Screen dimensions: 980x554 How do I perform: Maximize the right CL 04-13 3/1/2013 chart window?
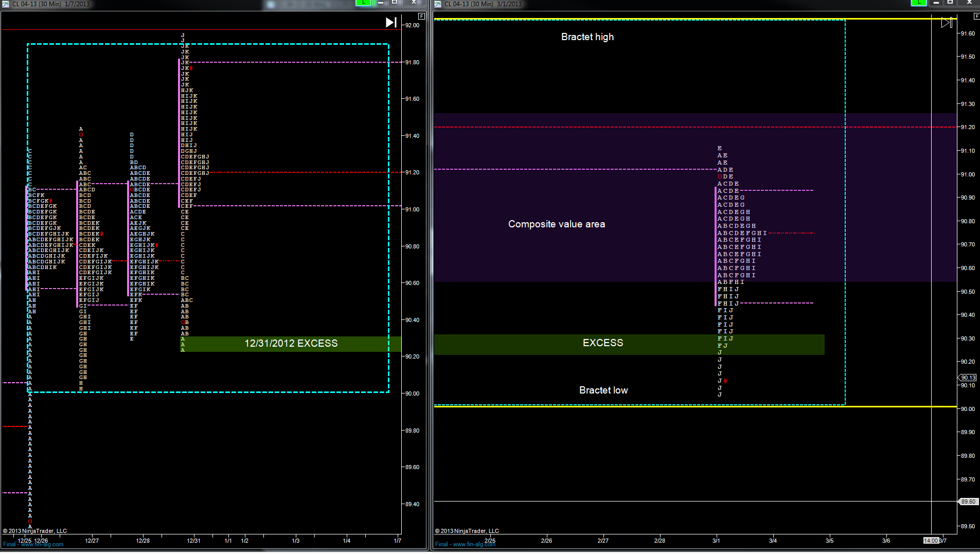point(951,3)
